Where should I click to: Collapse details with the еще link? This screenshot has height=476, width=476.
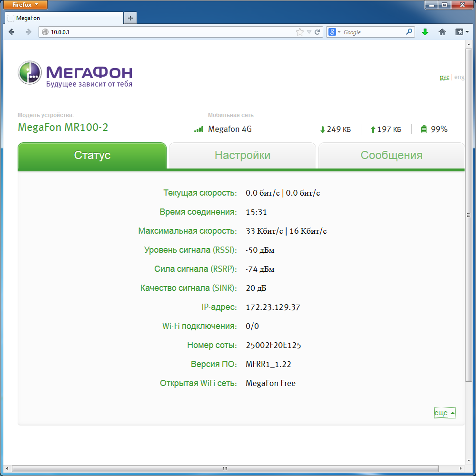(445, 413)
